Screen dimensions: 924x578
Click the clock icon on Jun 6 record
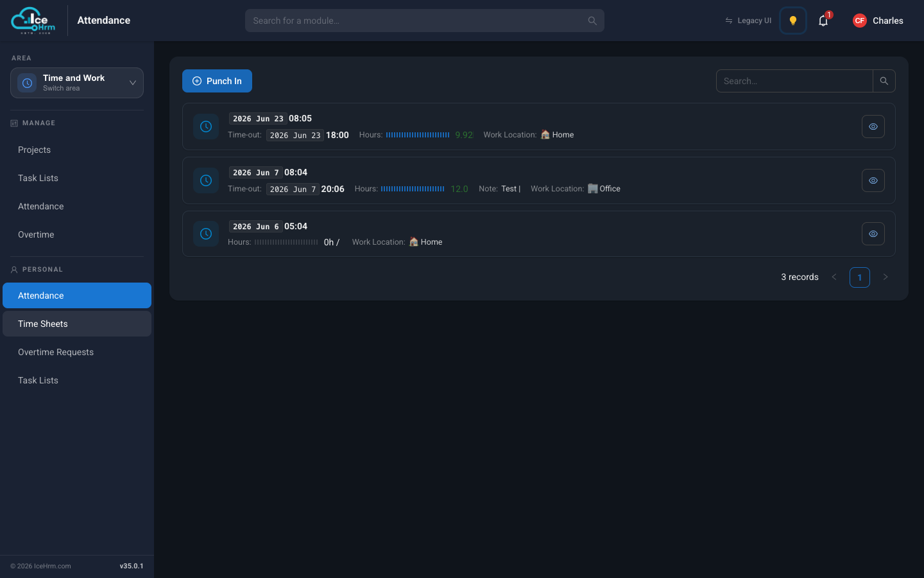(206, 234)
